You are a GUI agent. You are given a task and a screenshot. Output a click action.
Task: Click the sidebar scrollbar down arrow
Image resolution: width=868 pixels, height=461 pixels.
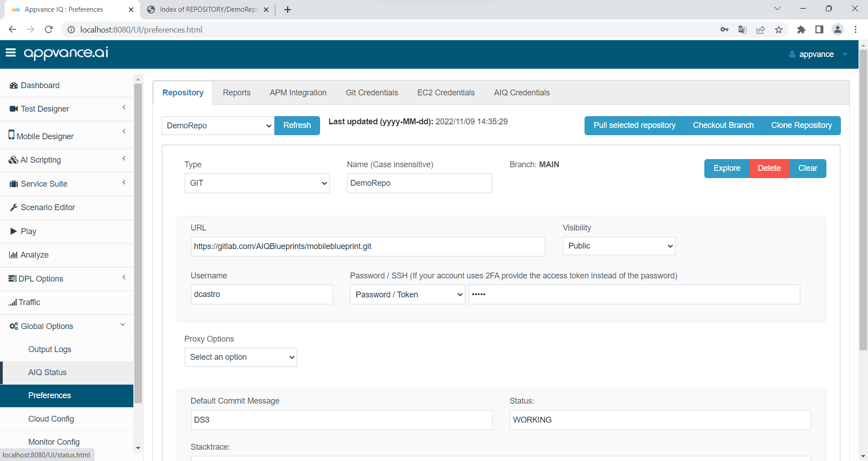(x=138, y=448)
